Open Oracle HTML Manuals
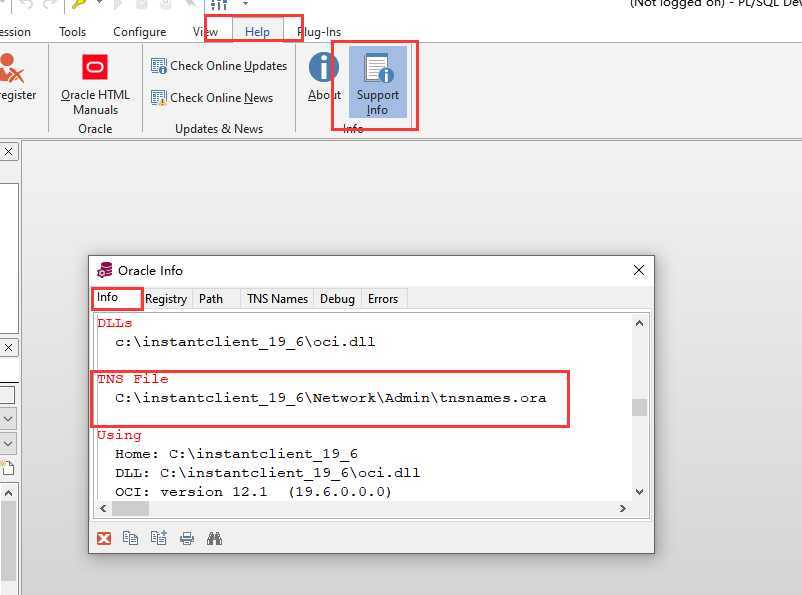802x595 pixels. [95, 85]
